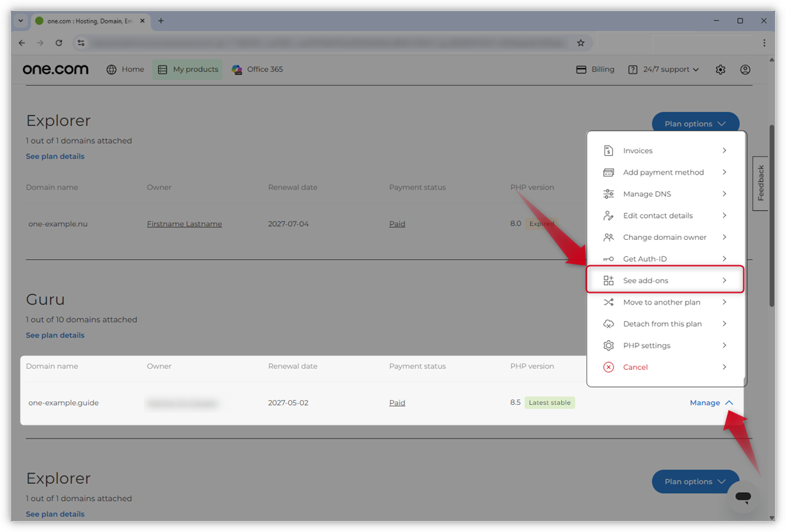Click the PHP settings gear icon
The height and width of the screenshot is (532, 786).
pyautogui.click(x=608, y=346)
